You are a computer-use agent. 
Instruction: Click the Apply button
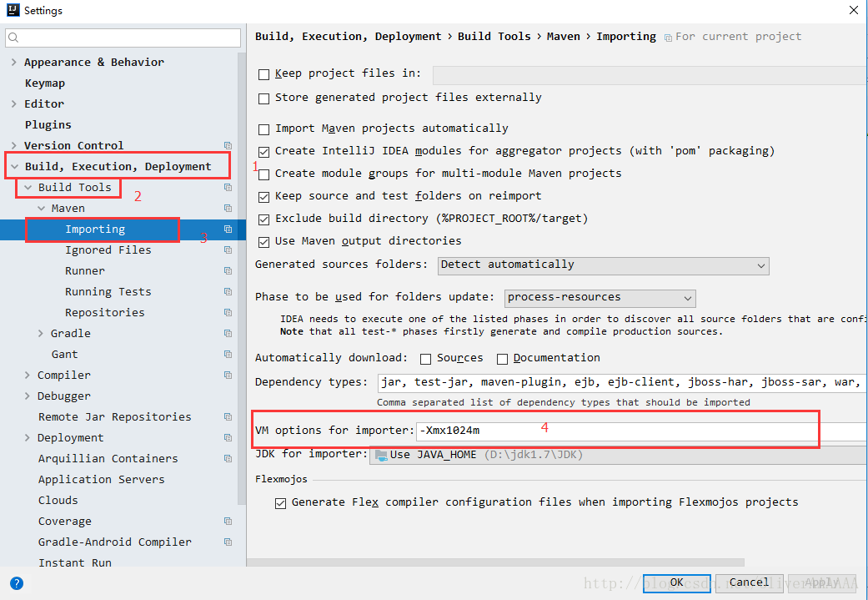coord(821,583)
